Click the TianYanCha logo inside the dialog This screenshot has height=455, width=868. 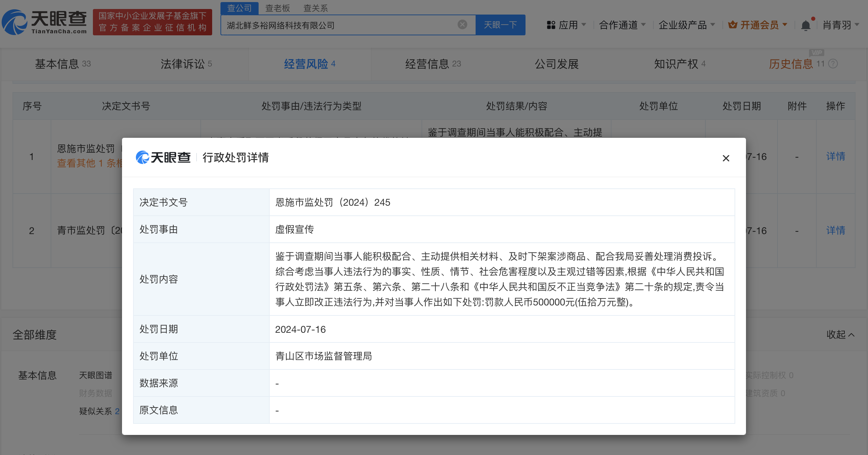click(x=163, y=157)
